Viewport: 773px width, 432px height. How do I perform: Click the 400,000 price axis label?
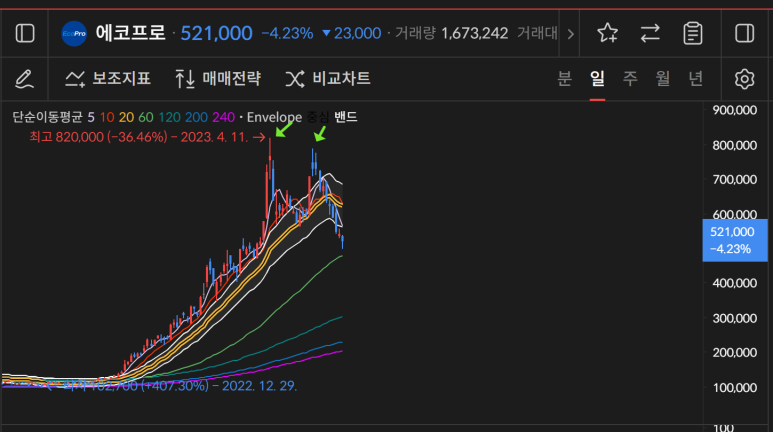tap(735, 283)
